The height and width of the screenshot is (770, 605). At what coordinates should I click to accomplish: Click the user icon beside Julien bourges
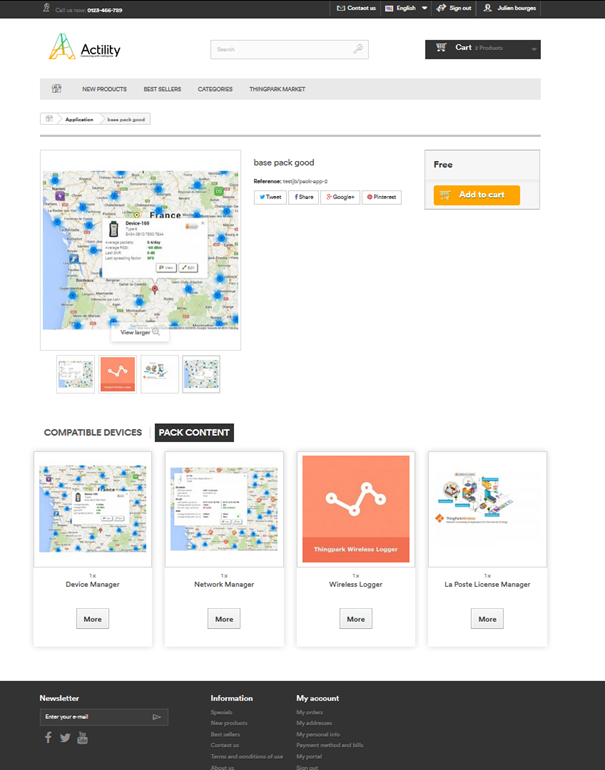[x=487, y=8]
